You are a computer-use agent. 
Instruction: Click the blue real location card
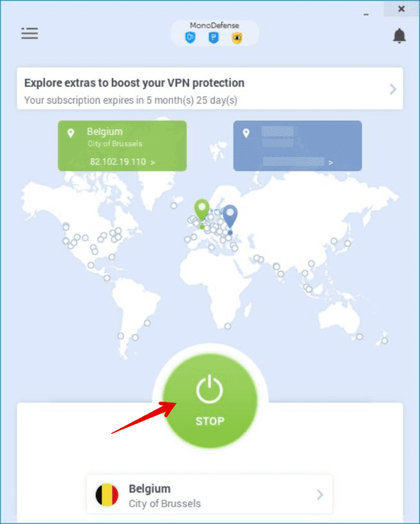298,146
